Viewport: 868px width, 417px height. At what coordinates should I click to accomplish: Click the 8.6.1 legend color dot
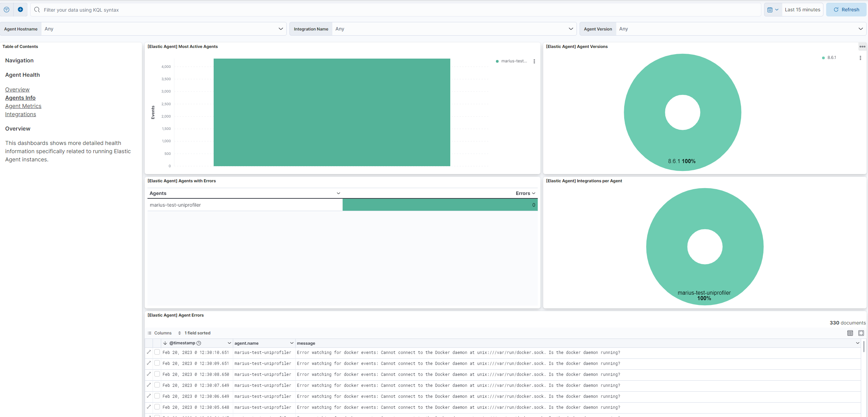(x=823, y=58)
